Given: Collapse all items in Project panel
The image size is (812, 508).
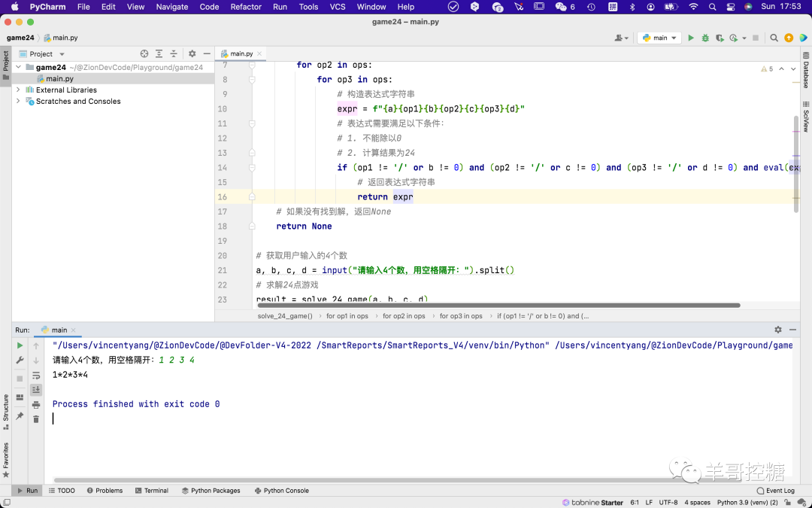Looking at the screenshot, I should 174,54.
